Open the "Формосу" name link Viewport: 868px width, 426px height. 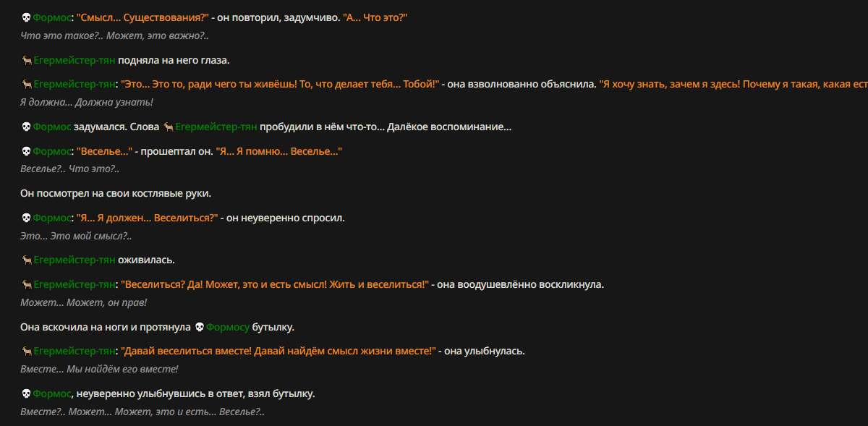[227, 328]
